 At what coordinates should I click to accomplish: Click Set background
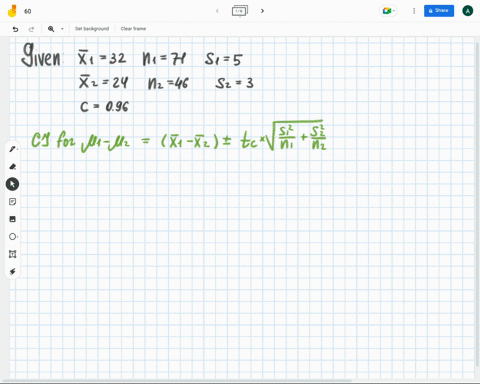92,29
